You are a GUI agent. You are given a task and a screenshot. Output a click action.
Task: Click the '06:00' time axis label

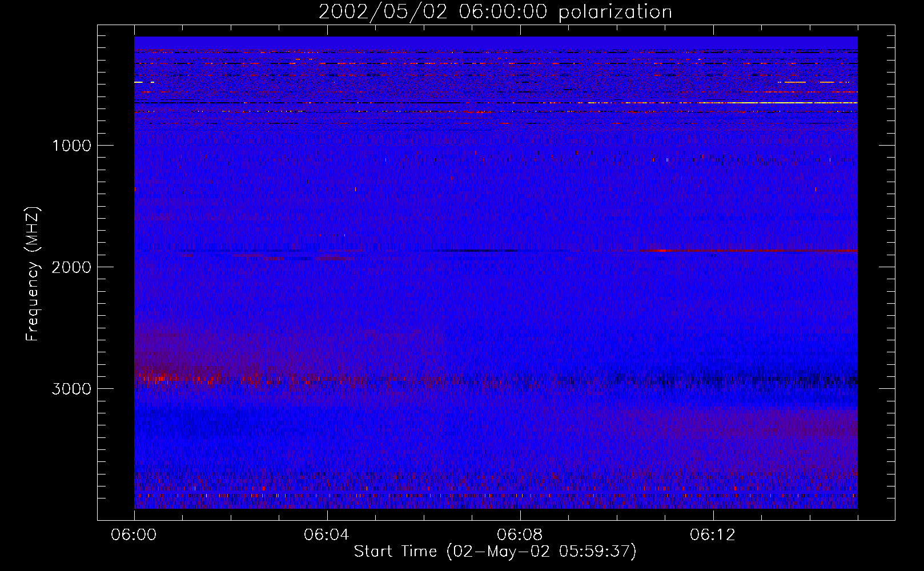(134, 535)
